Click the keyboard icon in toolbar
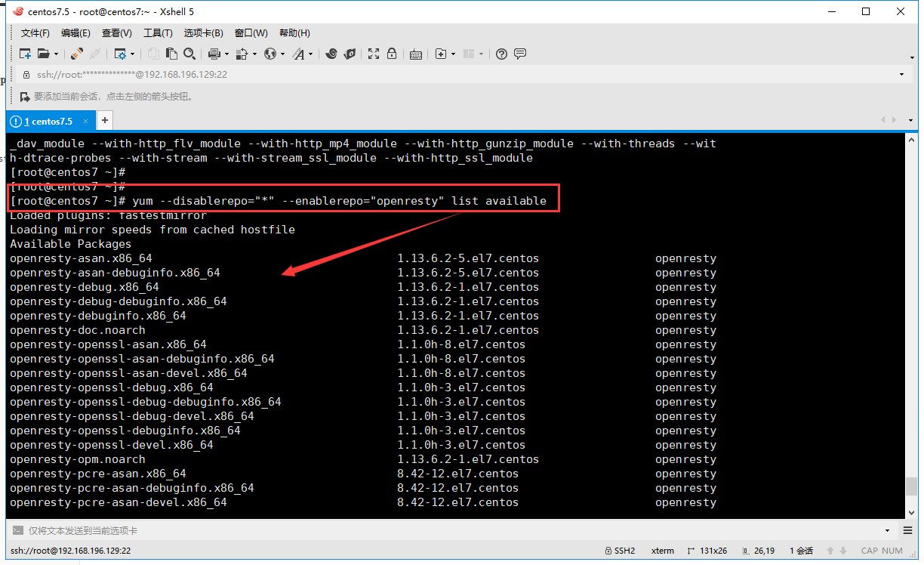This screenshot has height=565, width=924. [x=415, y=54]
